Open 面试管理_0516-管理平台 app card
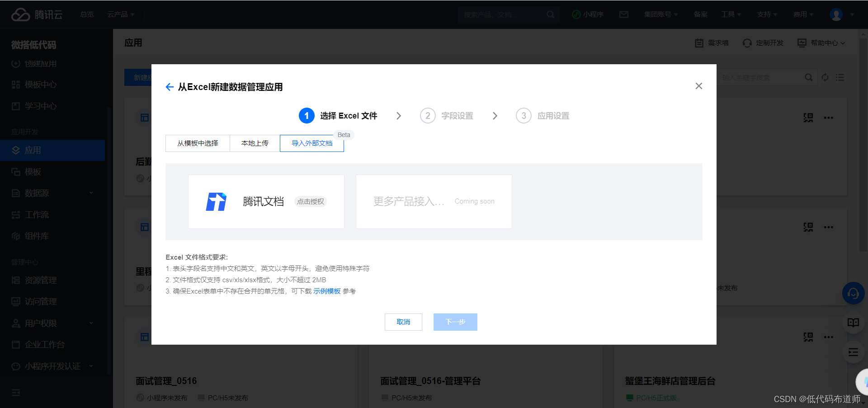 tap(430, 381)
